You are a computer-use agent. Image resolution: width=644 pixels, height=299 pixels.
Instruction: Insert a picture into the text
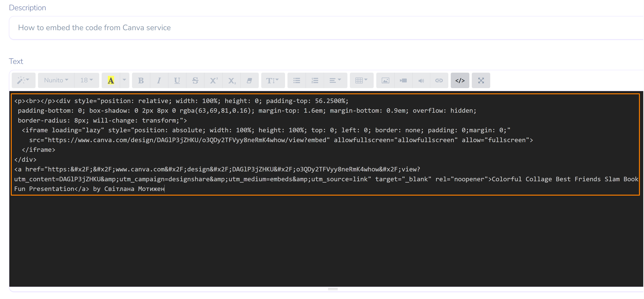(385, 80)
